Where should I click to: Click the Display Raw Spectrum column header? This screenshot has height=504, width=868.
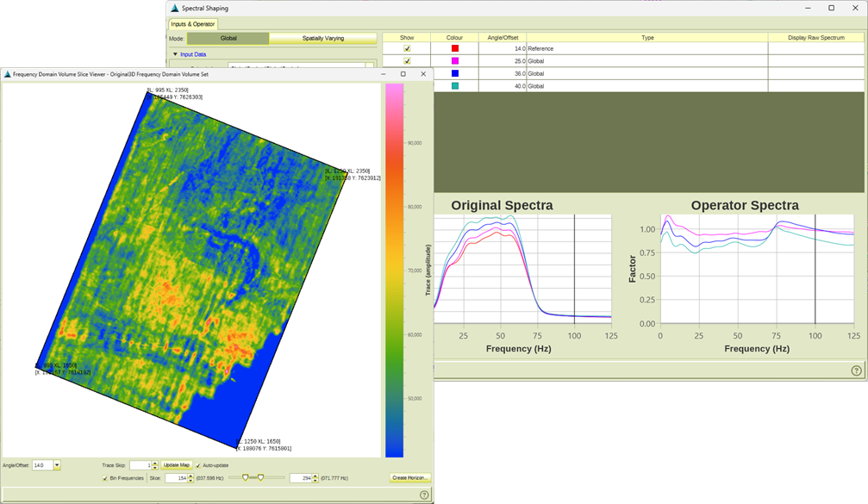(816, 38)
